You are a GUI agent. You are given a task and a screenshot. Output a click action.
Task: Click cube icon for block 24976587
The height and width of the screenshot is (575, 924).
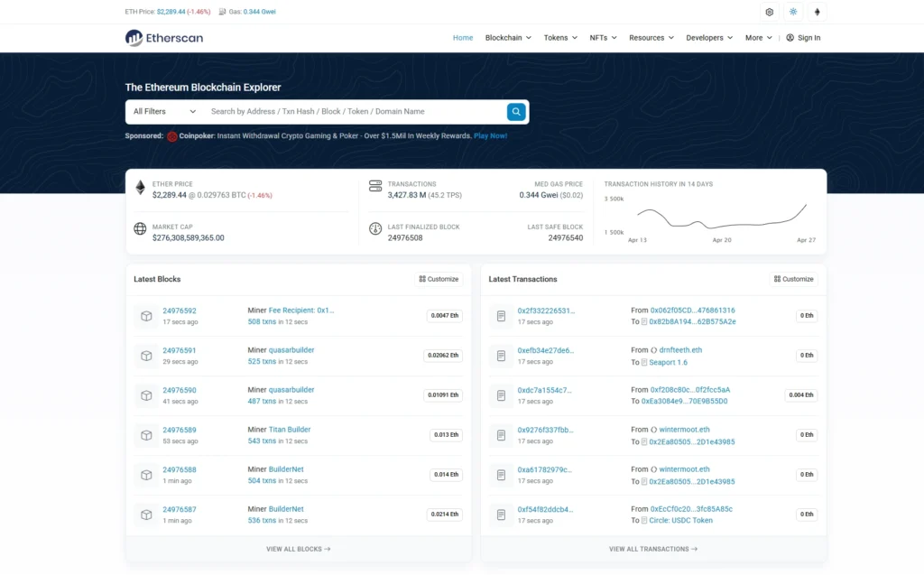(146, 515)
